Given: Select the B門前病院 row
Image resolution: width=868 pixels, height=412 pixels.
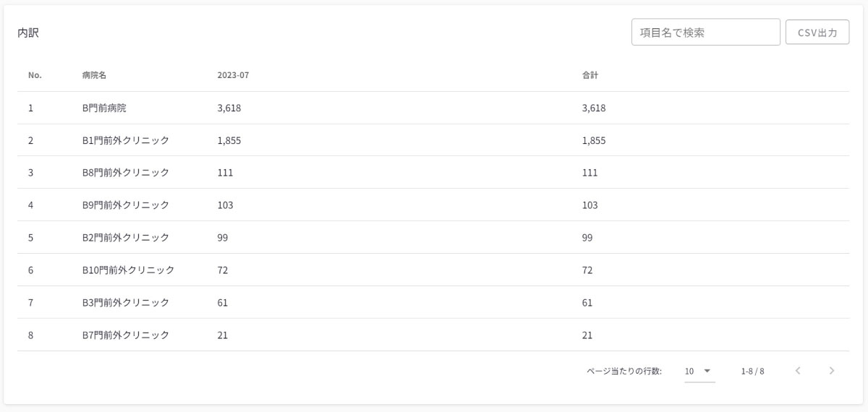Looking at the screenshot, I should (x=104, y=108).
